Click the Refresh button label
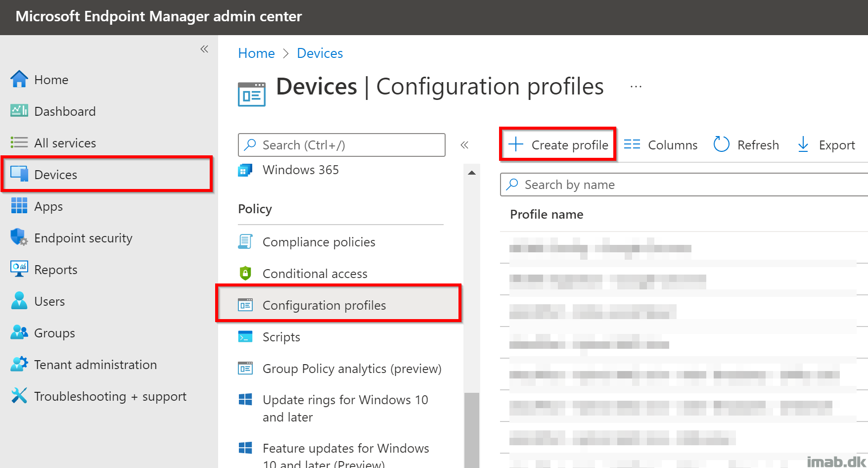This screenshot has height=468, width=868. [758, 145]
